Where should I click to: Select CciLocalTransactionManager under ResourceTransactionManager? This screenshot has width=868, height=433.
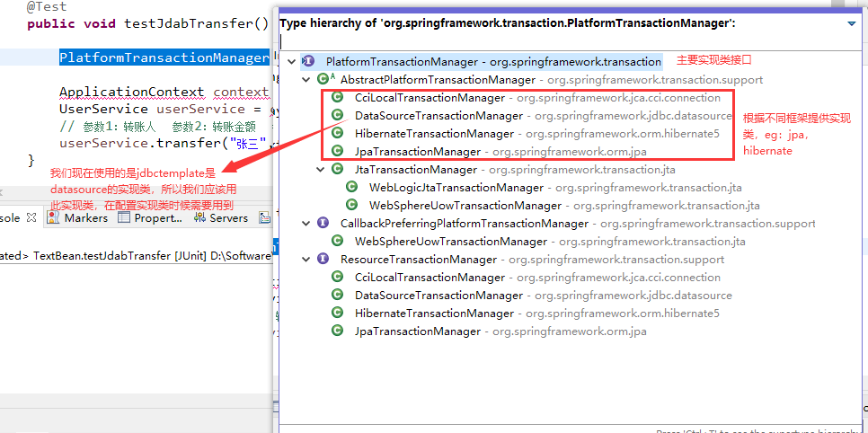coord(430,278)
